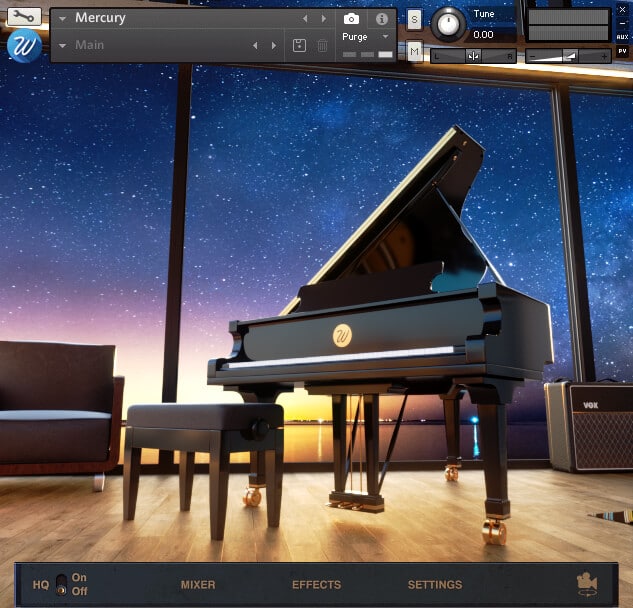Toggle the Solo S button
This screenshot has height=608, width=633.
pos(415,19)
